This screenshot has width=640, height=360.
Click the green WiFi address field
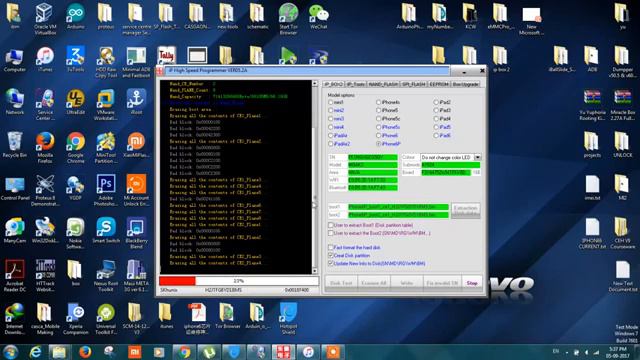point(372,180)
